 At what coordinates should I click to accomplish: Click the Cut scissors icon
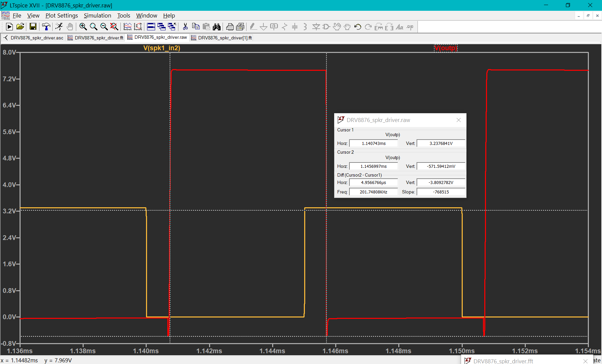185,27
